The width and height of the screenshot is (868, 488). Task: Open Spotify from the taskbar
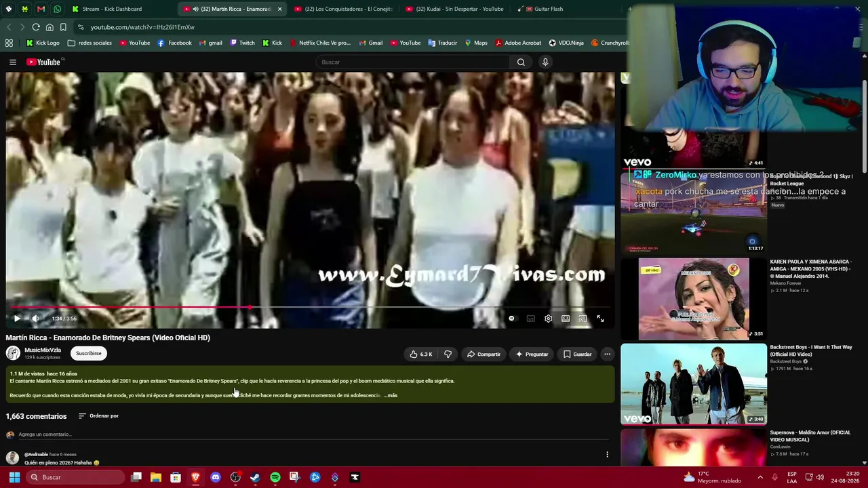[275, 477]
